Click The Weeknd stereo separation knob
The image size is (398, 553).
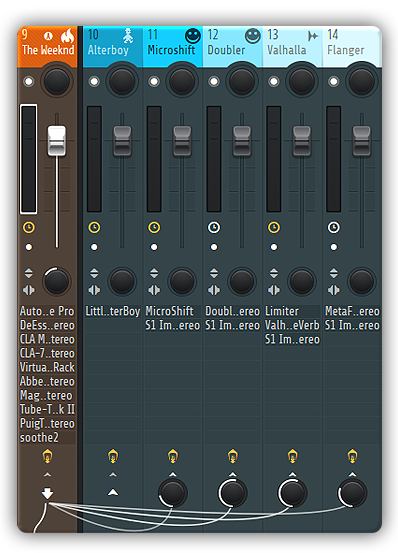(x=57, y=281)
